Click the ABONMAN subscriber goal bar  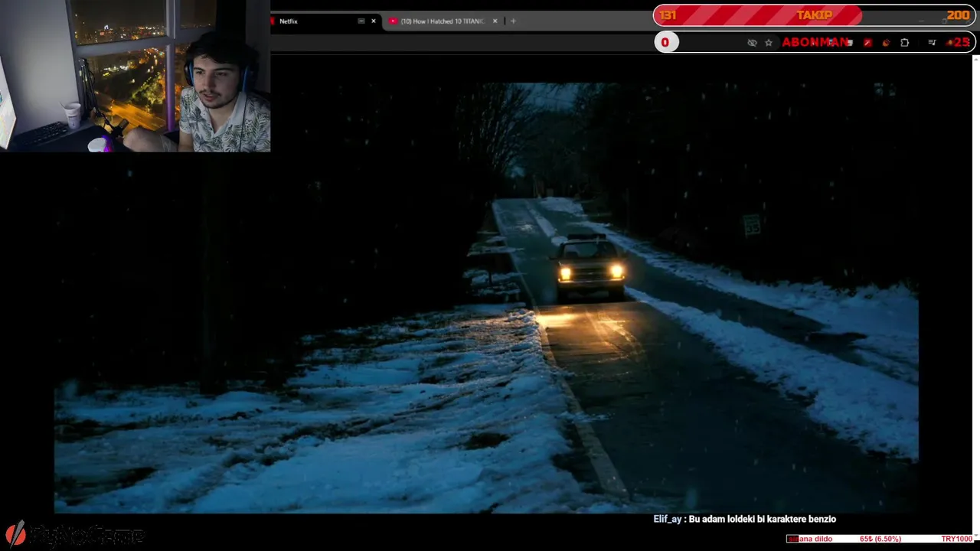(815, 42)
